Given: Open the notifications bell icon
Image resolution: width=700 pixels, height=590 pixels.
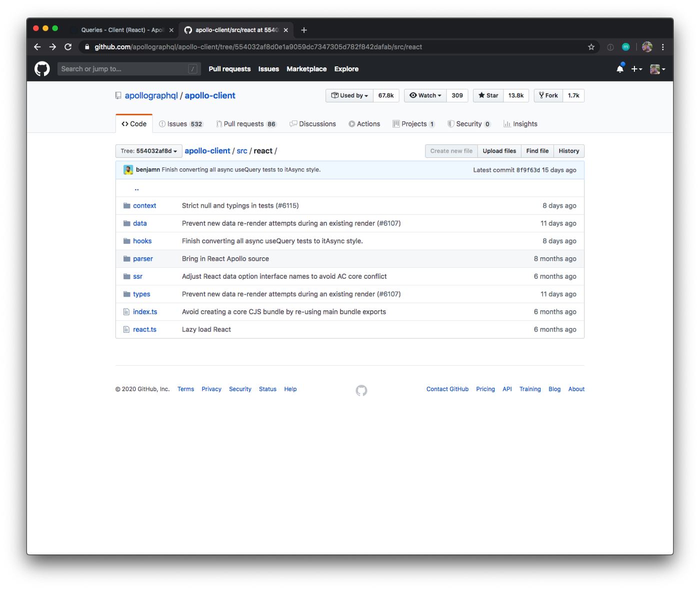Looking at the screenshot, I should click(x=620, y=69).
